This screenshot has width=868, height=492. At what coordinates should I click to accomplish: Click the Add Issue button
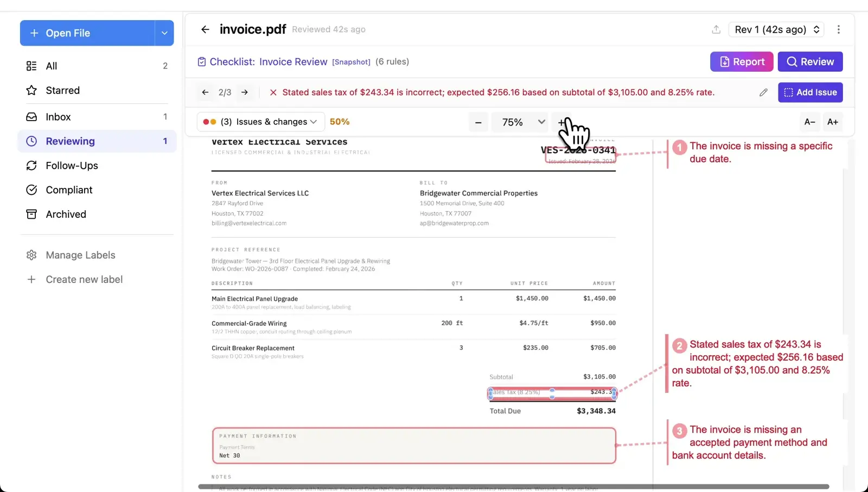click(810, 92)
